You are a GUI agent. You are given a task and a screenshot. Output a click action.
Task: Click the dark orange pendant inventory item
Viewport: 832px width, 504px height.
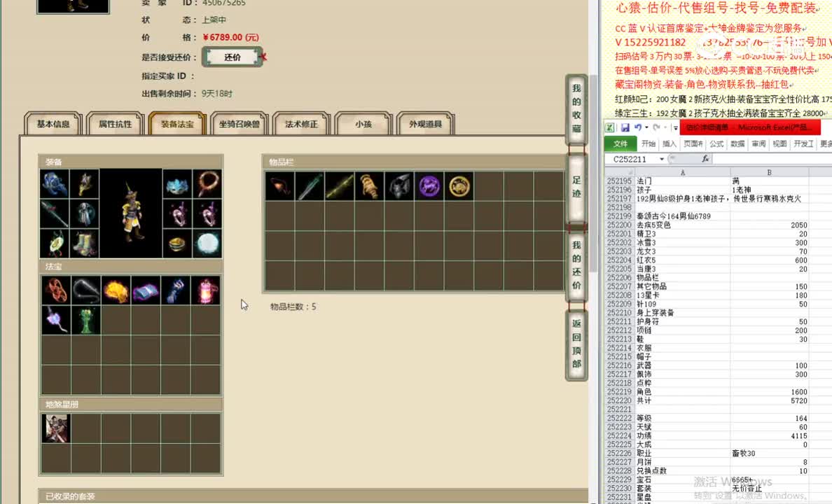(x=280, y=186)
